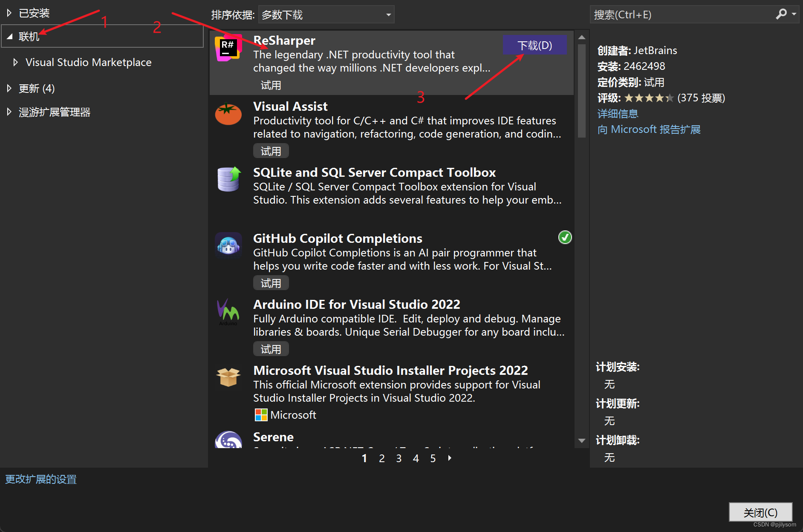Click the extension list scrollbar thumb
Image resolution: width=803 pixels, height=532 pixels.
[582, 91]
